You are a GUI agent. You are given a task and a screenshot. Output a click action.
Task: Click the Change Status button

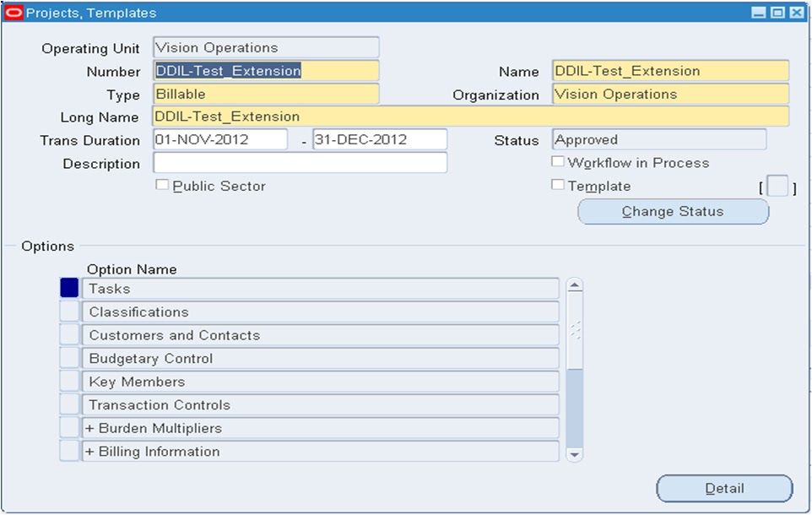tap(673, 211)
